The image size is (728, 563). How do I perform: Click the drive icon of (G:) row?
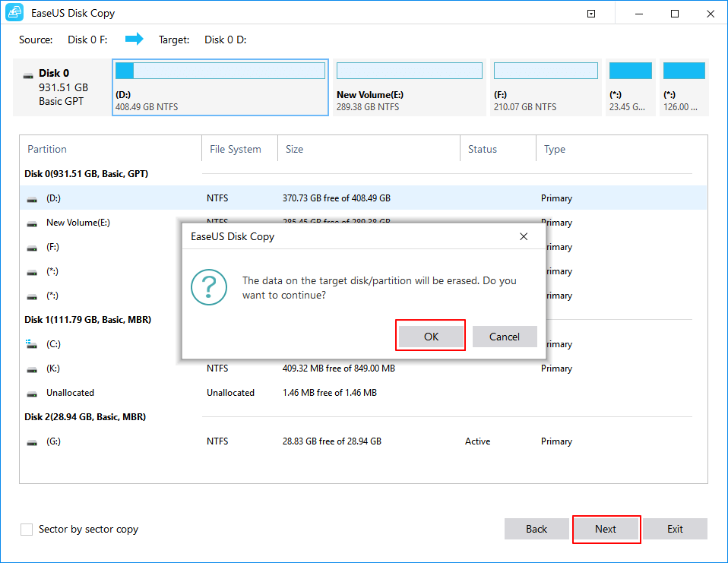[x=32, y=443]
